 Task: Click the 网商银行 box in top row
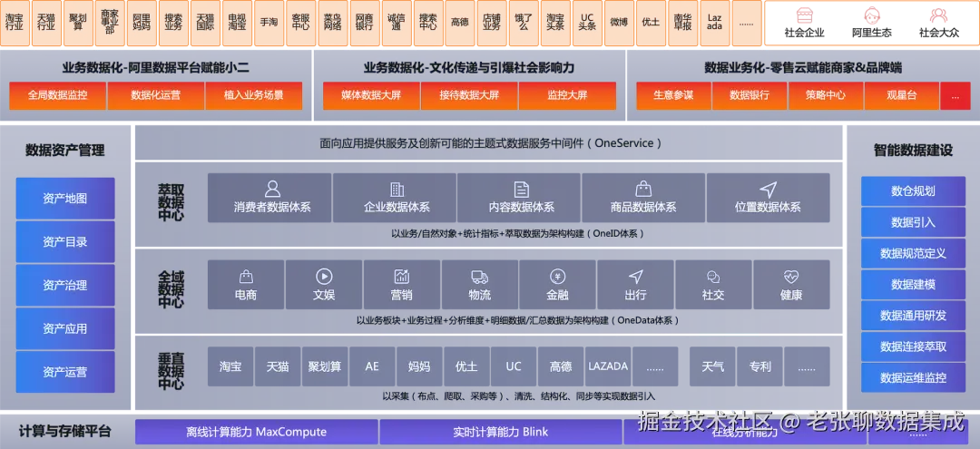[365, 23]
